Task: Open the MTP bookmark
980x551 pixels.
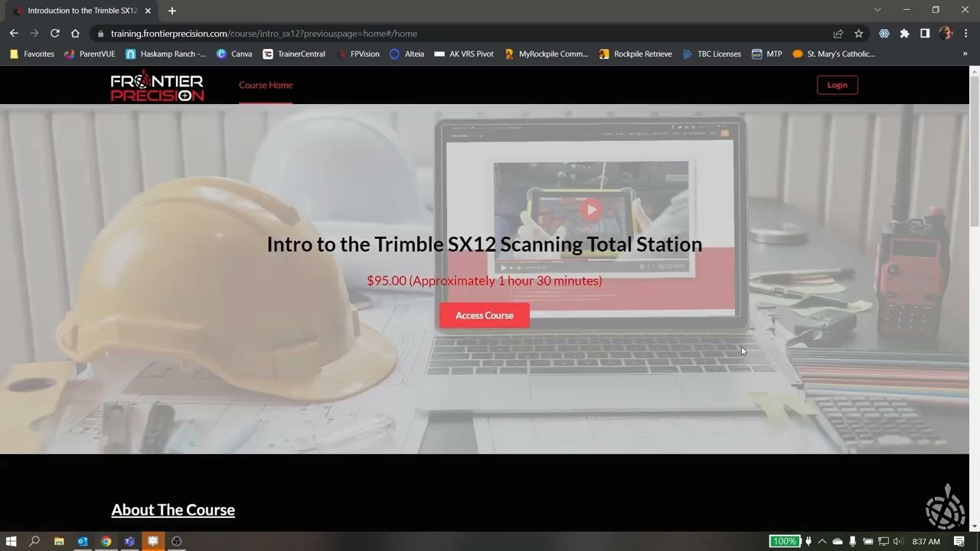Action: pos(766,54)
